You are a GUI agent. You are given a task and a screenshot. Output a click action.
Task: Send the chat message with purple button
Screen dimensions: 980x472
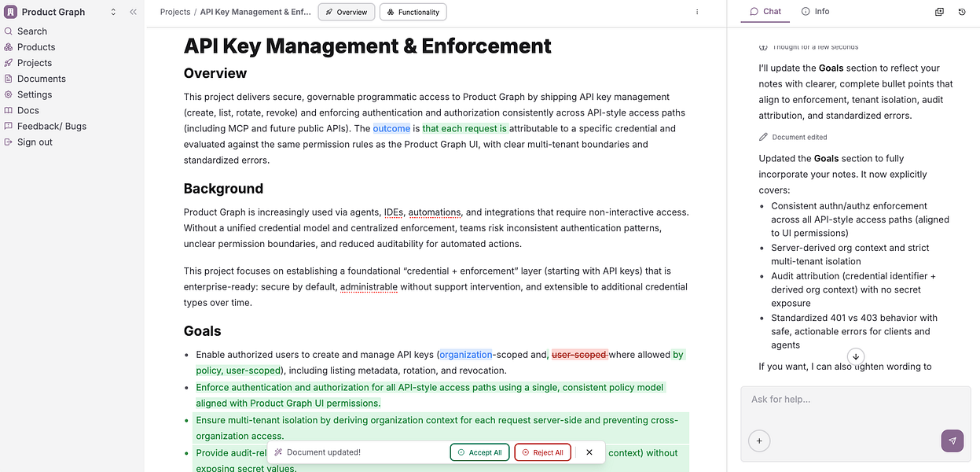(952, 441)
